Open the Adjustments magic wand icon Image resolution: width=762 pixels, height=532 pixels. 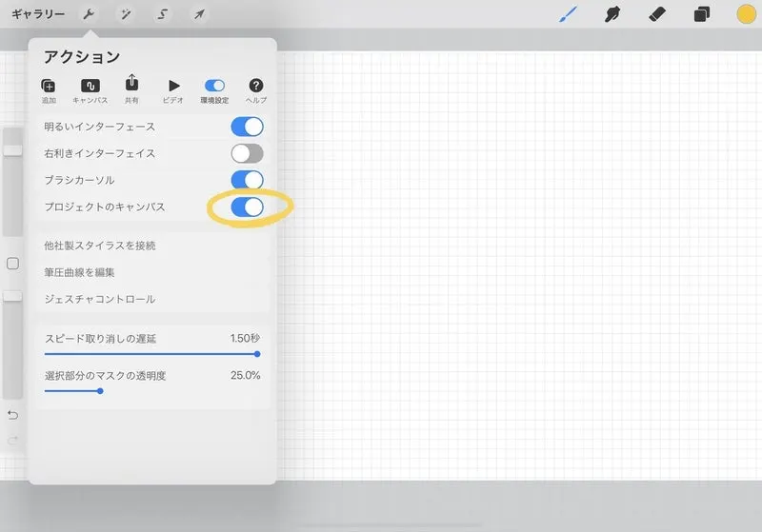[126, 14]
